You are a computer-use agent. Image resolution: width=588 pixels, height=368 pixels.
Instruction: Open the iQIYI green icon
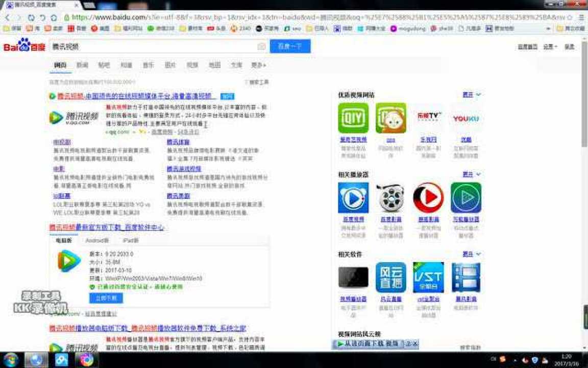pyautogui.click(x=353, y=118)
